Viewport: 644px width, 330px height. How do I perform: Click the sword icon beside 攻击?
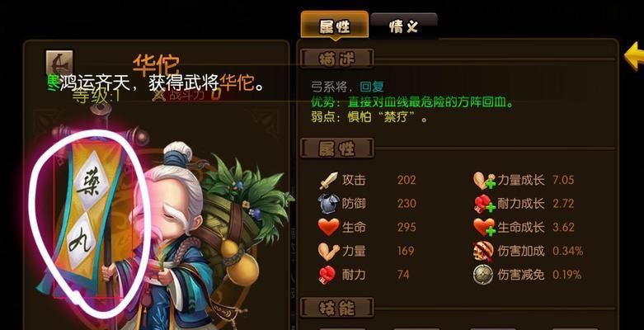tap(328, 180)
